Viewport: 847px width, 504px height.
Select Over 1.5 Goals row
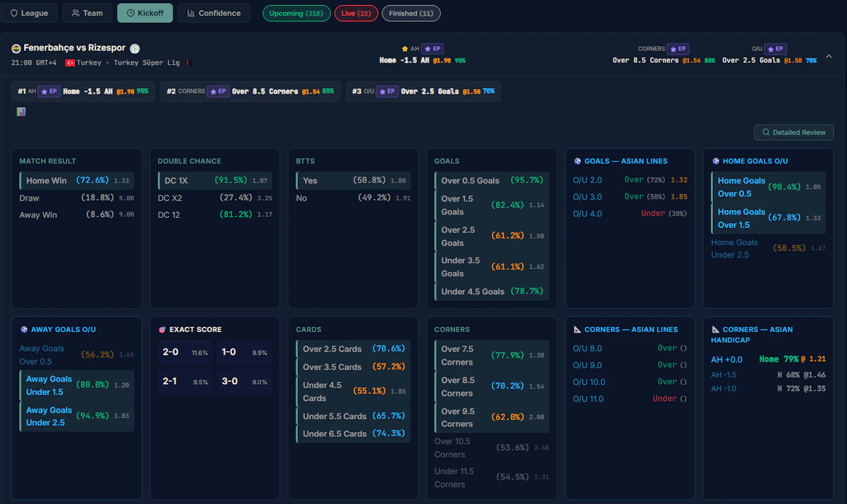[492, 205]
